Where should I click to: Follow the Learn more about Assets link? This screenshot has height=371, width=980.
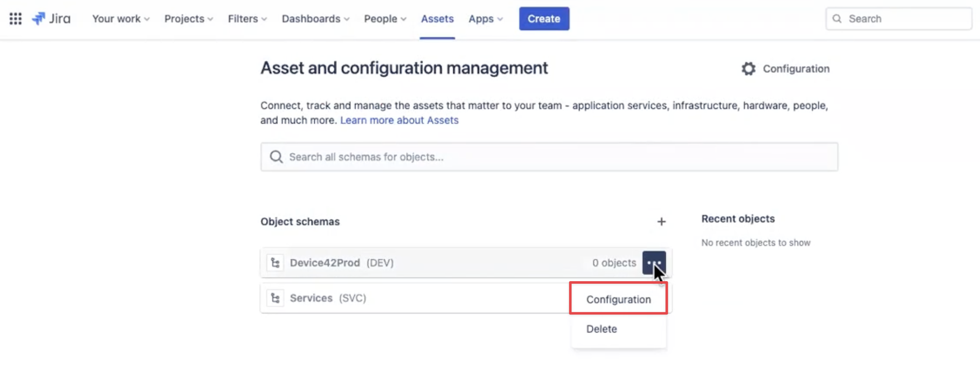pyautogui.click(x=399, y=120)
